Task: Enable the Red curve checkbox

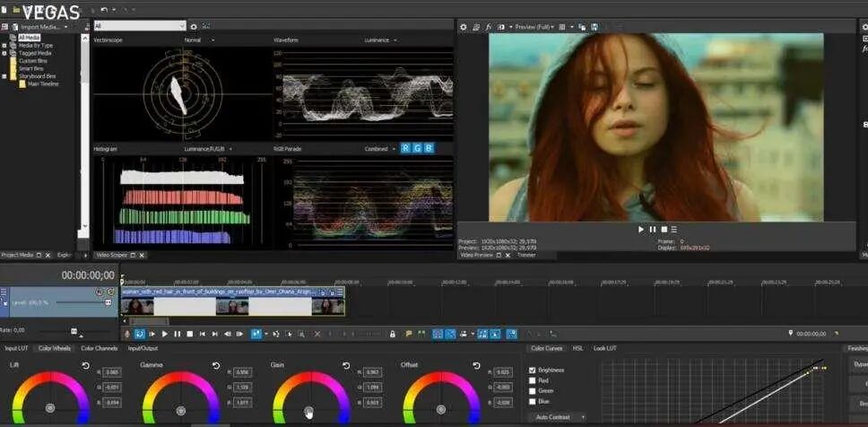Action: click(x=533, y=380)
